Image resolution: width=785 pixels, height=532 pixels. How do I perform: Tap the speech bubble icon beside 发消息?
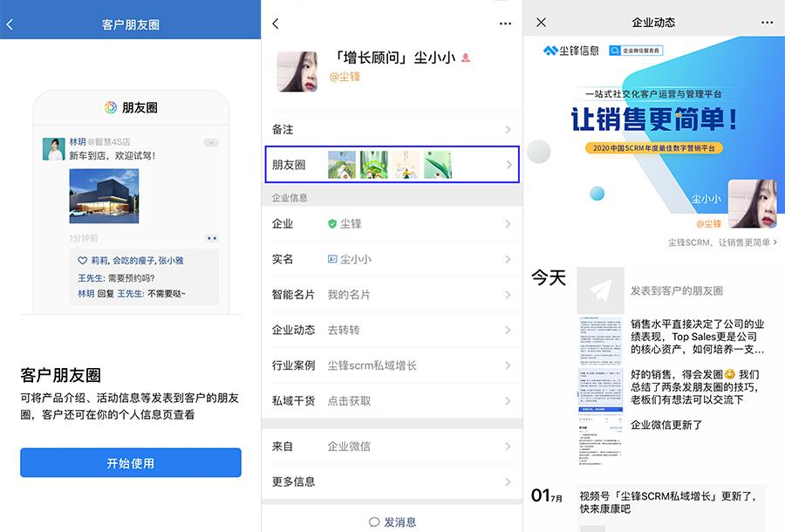pos(374,522)
